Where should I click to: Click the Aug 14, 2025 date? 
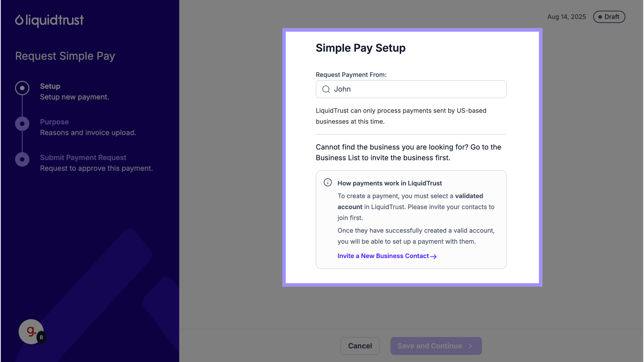pyautogui.click(x=567, y=17)
